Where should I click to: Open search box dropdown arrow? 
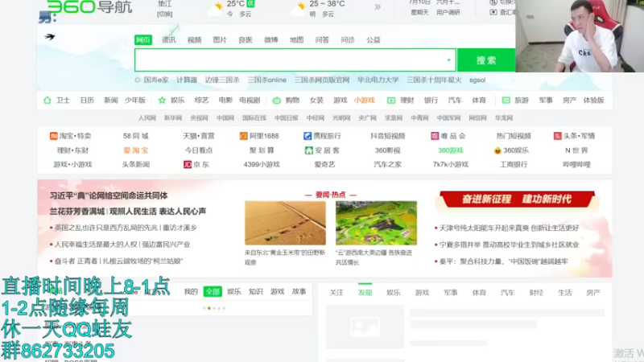(449, 60)
